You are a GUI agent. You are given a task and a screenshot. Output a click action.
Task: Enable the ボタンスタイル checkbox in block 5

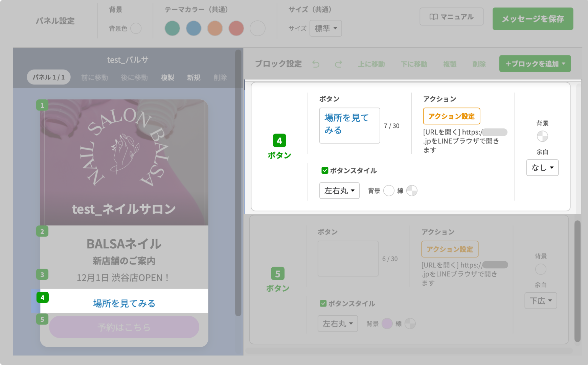(322, 303)
